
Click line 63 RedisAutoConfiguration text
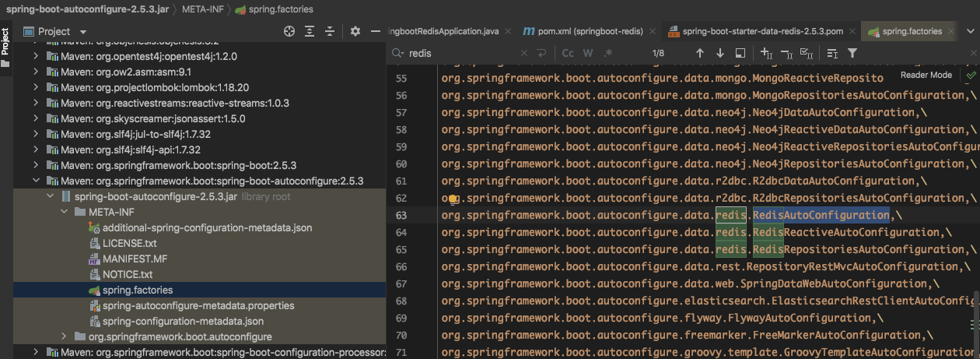click(821, 215)
